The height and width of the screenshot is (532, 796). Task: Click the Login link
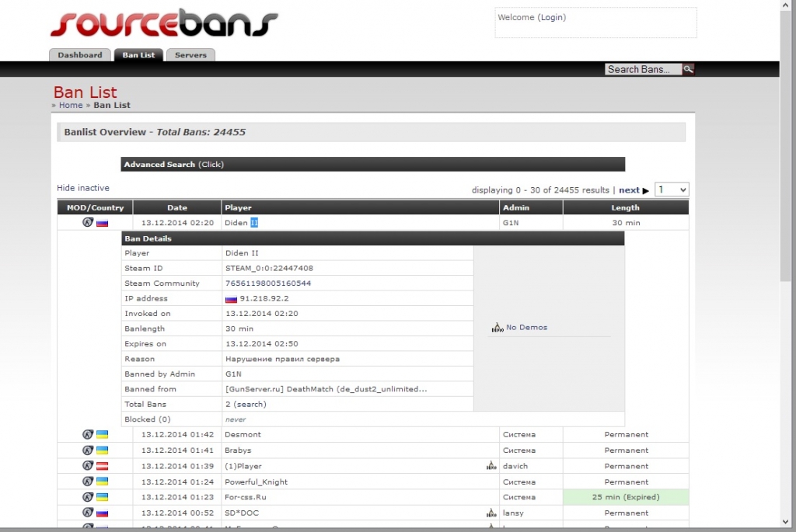(x=551, y=17)
